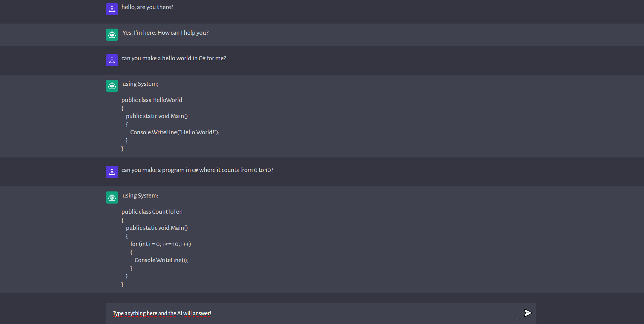This screenshot has width=644, height=324.
Task: Select the HelloWorld code block
Action: (168, 116)
